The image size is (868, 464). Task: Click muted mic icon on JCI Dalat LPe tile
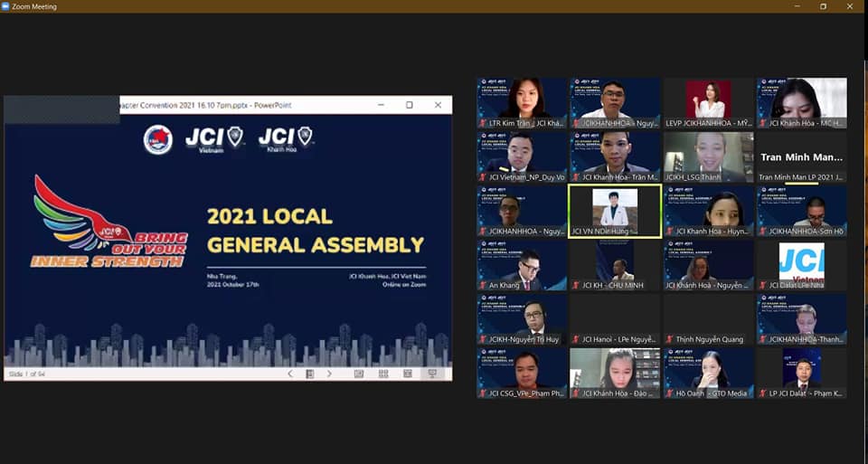(x=763, y=286)
